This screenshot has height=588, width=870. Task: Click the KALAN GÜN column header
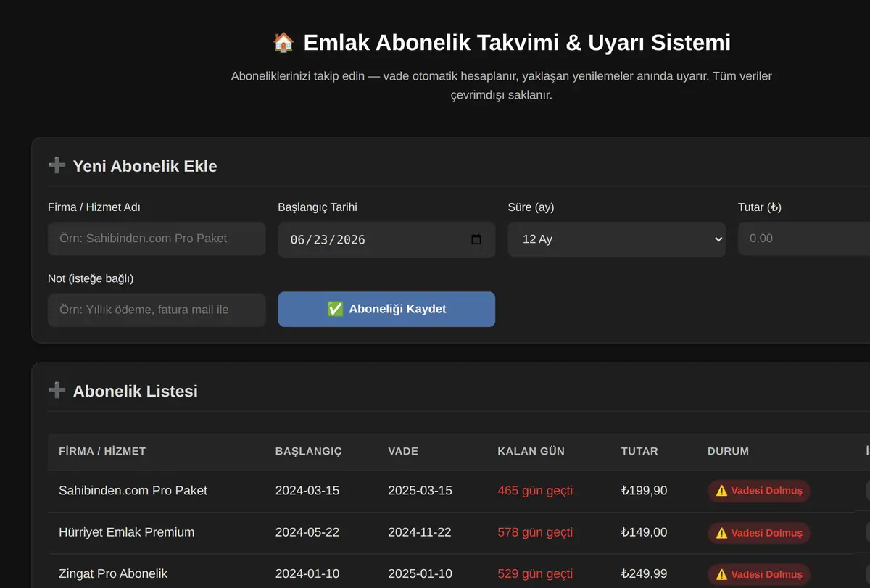click(x=531, y=451)
